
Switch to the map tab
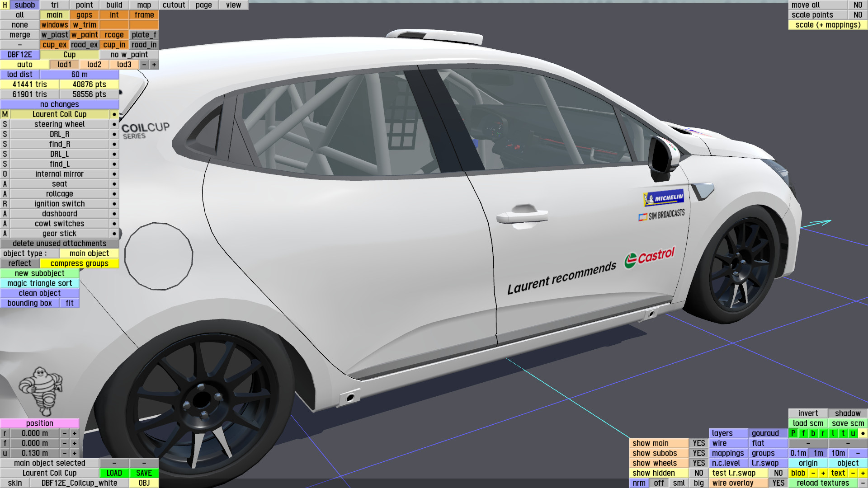144,5
